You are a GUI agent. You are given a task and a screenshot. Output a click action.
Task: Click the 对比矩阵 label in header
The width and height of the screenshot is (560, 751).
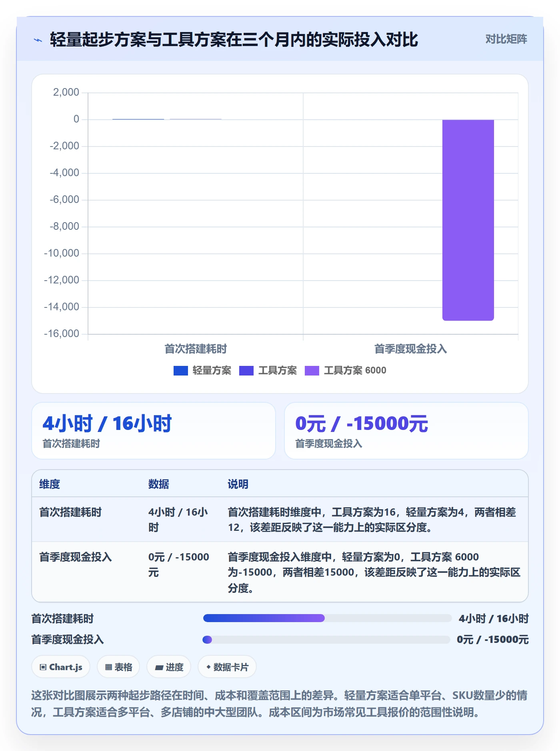tap(506, 39)
